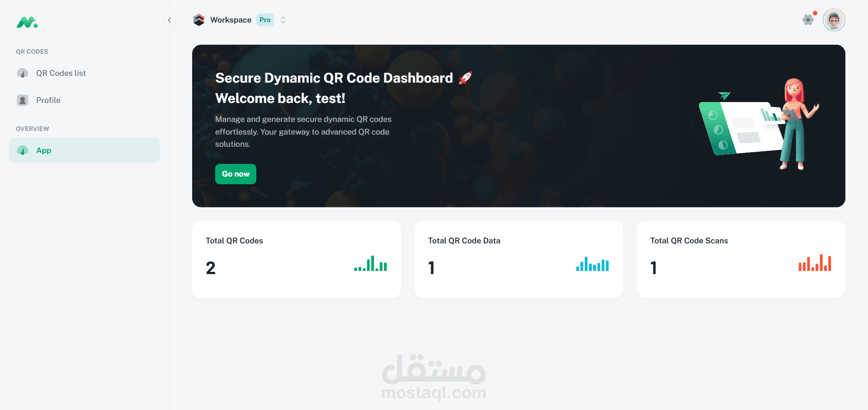Click the Workspace logo icon
This screenshot has width=868, height=410.
199,20
